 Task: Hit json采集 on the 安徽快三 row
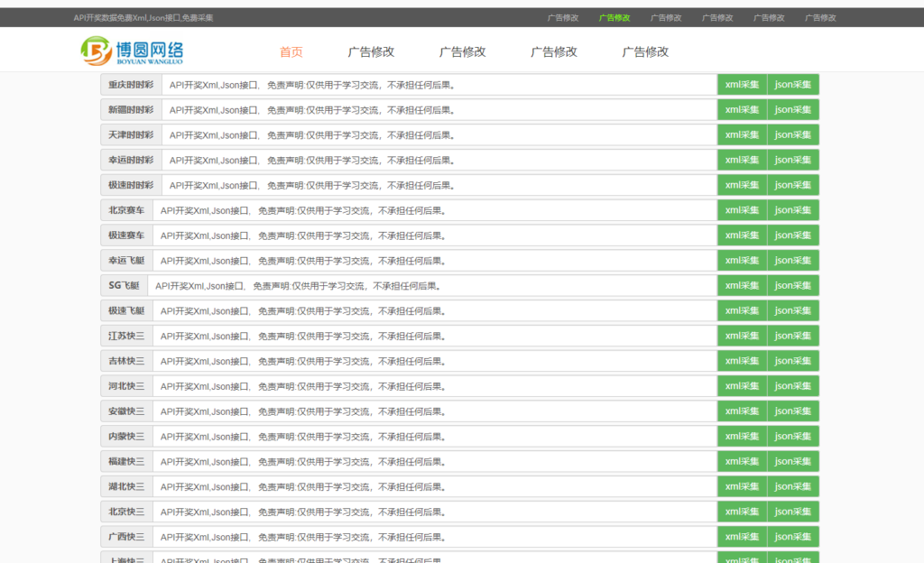[793, 411]
